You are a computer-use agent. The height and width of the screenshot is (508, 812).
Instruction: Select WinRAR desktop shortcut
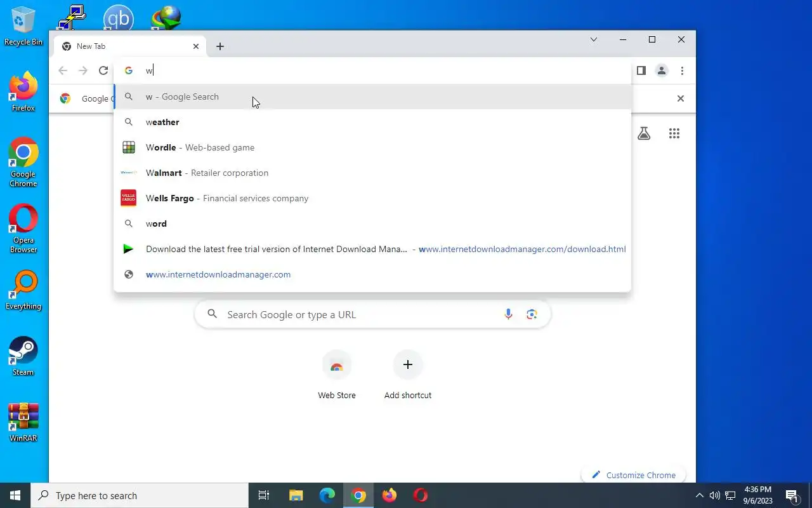pos(23,422)
